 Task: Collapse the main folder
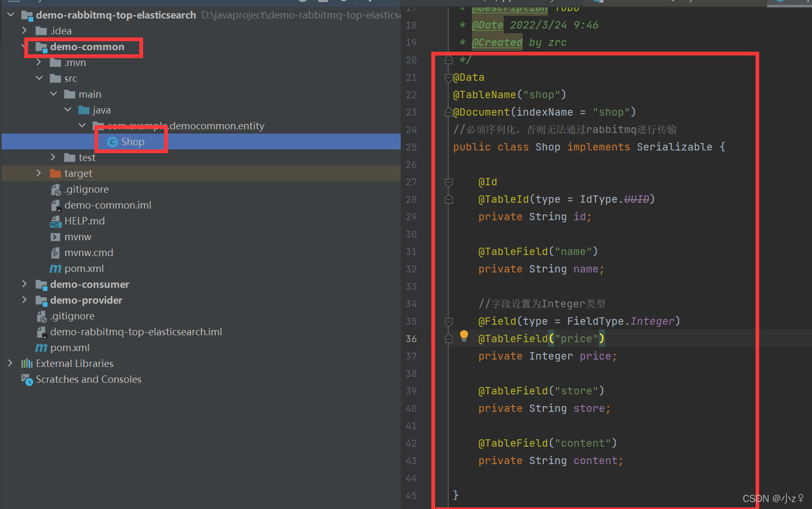(x=53, y=94)
